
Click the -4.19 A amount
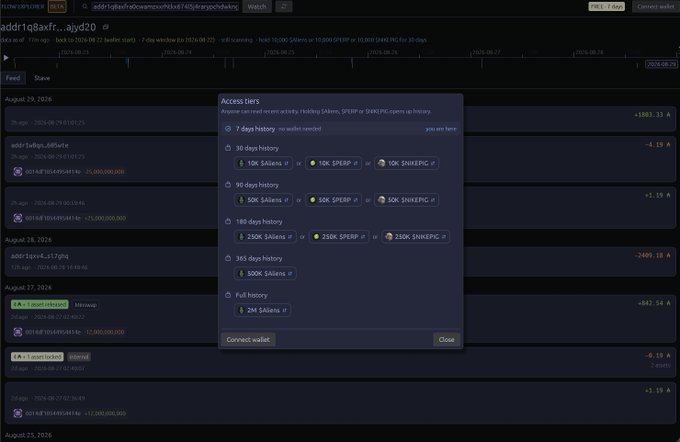click(657, 145)
